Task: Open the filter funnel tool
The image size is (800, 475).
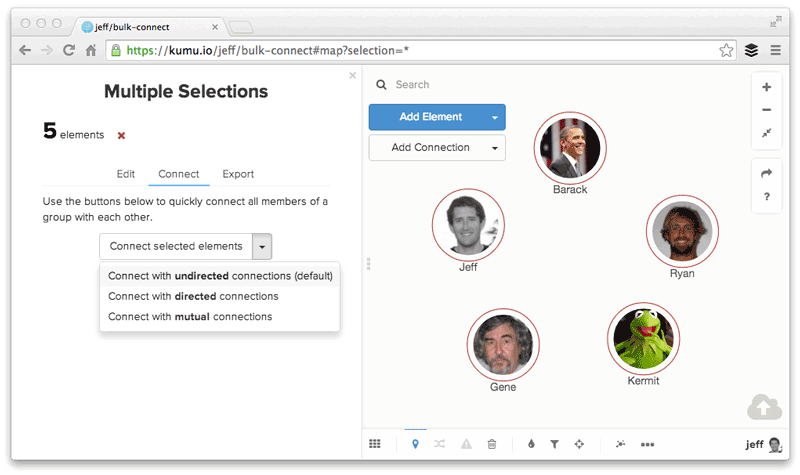Action: [554, 444]
